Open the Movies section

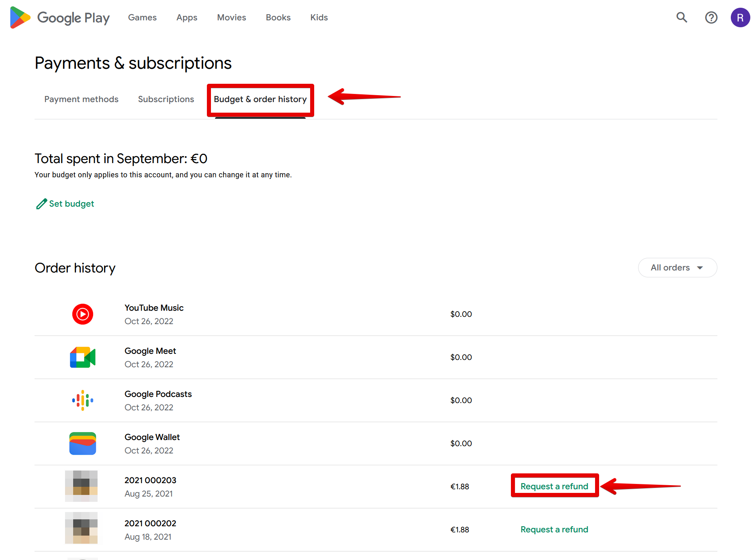(231, 17)
